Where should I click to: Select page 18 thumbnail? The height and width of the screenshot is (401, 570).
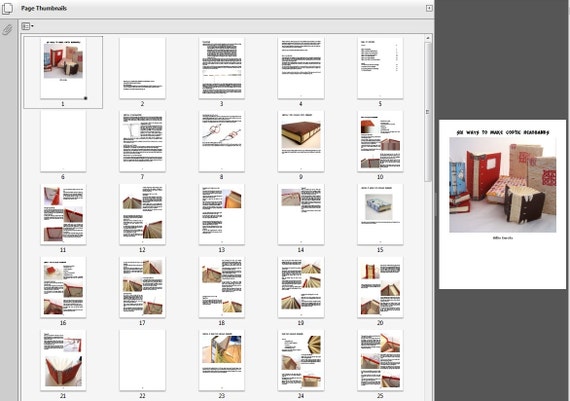pyautogui.click(x=221, y=287)
